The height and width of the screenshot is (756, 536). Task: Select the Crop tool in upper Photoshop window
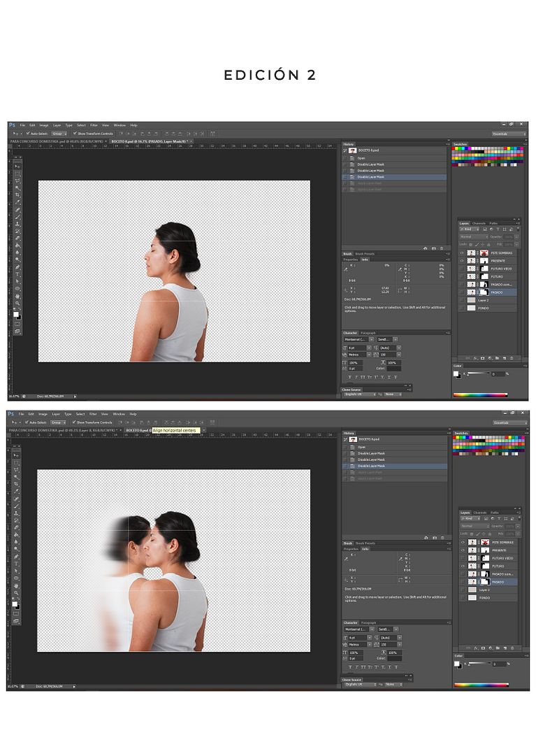click(x=17, y=195)
